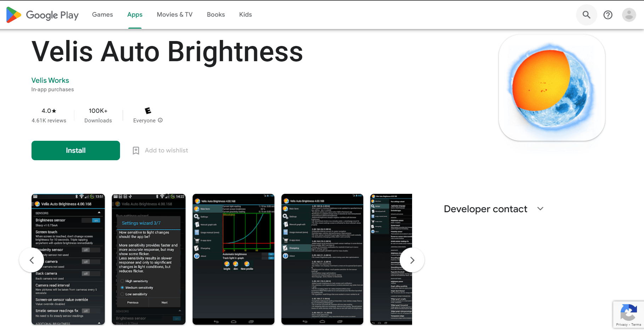This screenshot has width=644, height=330.
Task: Show previous screenshots with left arrow
Action: (x=32, y=260)
